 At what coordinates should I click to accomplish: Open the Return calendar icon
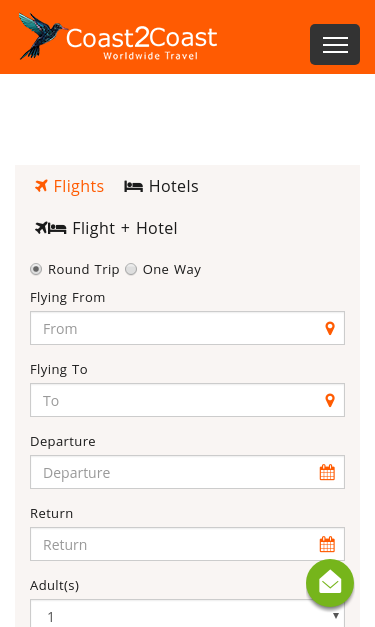click(327, 544)
